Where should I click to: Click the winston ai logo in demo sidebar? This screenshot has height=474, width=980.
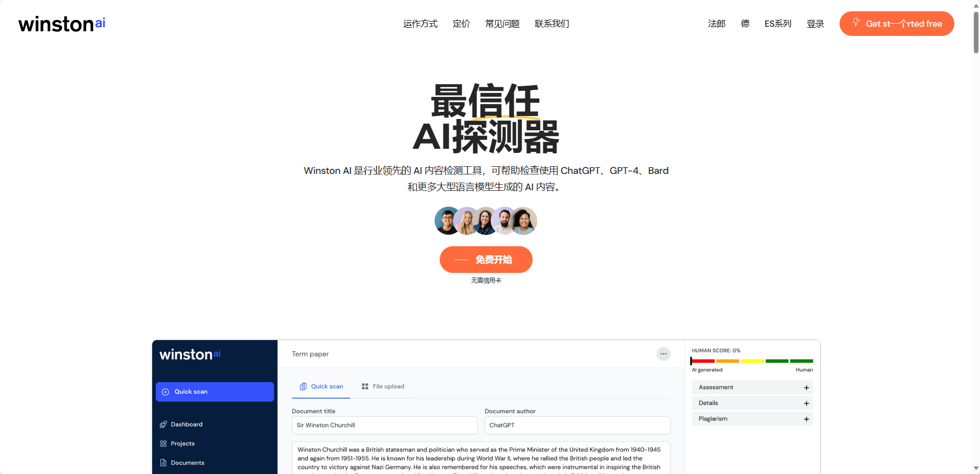click(x=190, y=354)
